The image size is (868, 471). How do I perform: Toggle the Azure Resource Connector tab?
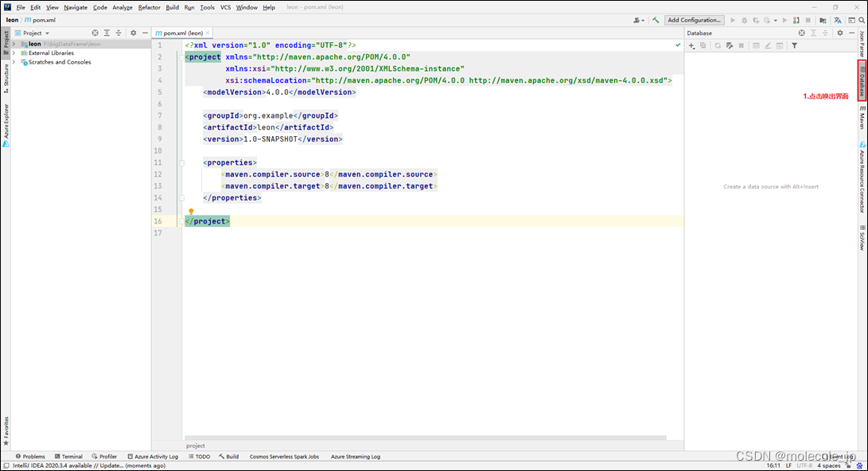tap(862, 177)
